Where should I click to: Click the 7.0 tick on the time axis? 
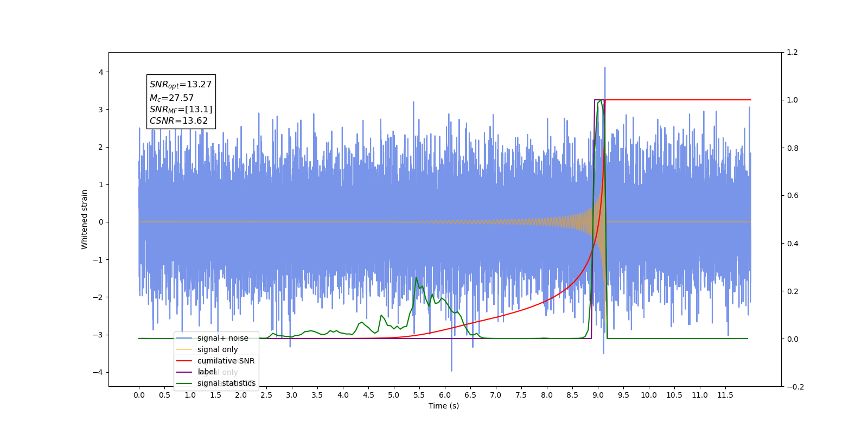[496, 395]
